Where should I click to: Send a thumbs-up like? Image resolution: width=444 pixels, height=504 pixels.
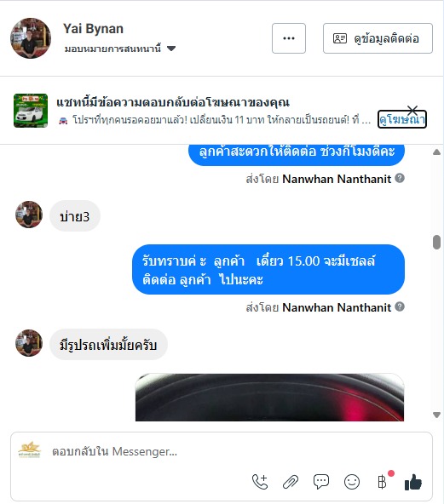click(x=413, y=482)
